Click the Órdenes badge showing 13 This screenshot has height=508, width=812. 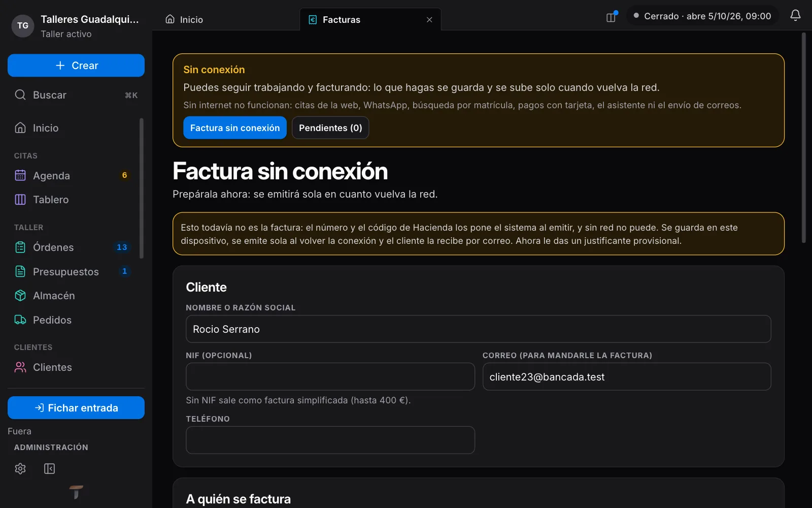coord(122,247)
